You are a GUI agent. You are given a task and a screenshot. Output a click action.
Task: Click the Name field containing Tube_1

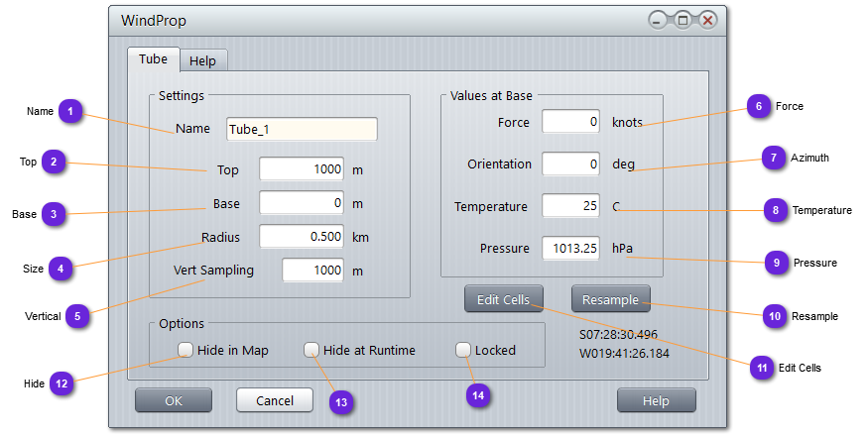pos(302,130)
